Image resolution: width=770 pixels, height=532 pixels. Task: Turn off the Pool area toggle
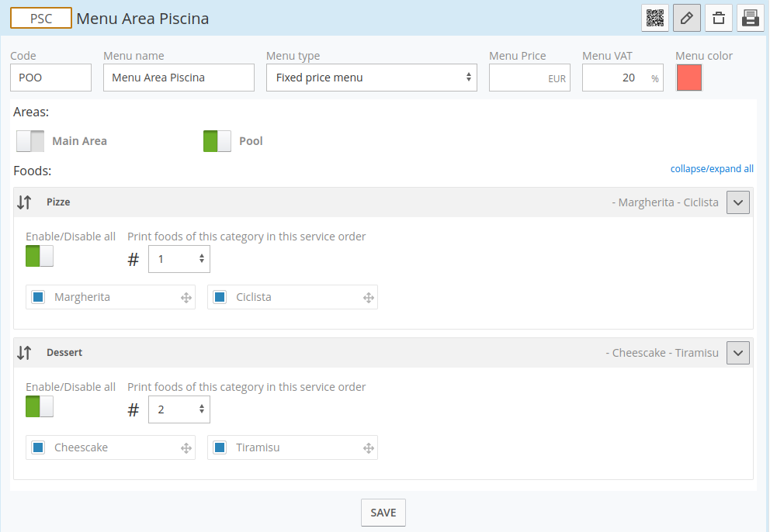click(217, 141)
